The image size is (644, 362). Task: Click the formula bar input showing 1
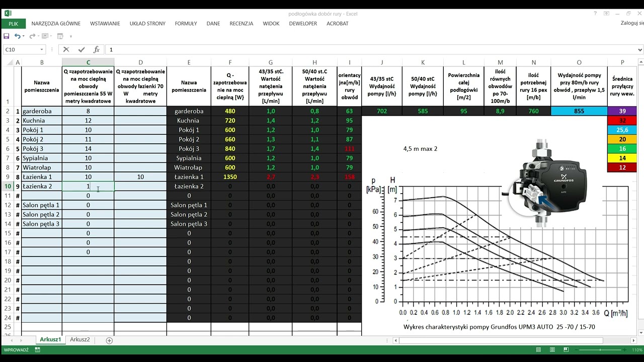[371, 50]
